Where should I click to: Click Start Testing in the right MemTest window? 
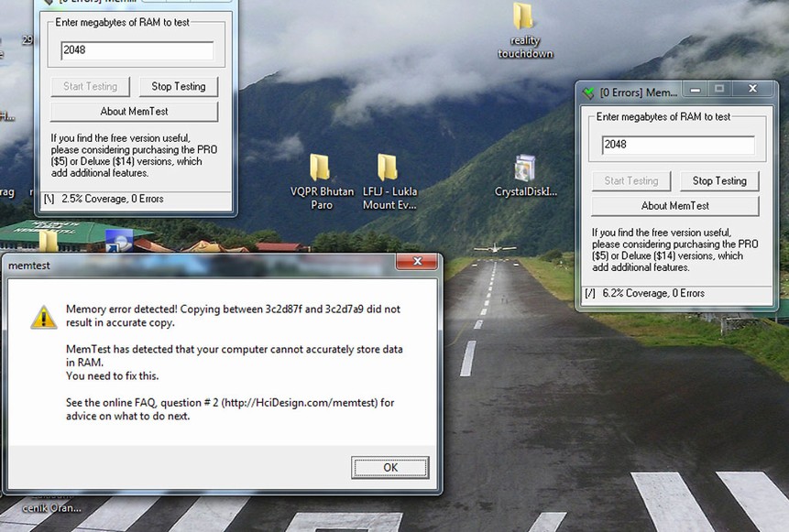click(x=631, y=180)
